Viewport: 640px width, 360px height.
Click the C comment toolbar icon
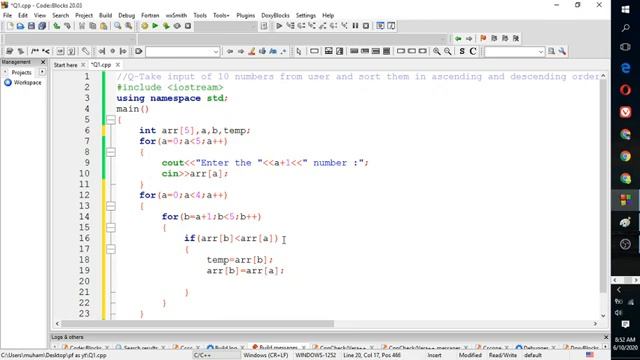(x=473, y=51)
